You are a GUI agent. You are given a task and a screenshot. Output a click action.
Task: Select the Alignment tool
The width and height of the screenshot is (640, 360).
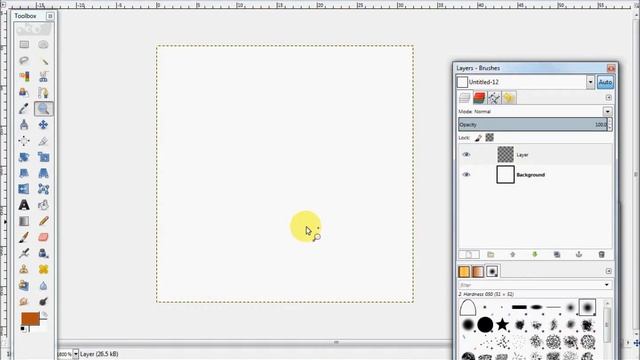(24, 141)
